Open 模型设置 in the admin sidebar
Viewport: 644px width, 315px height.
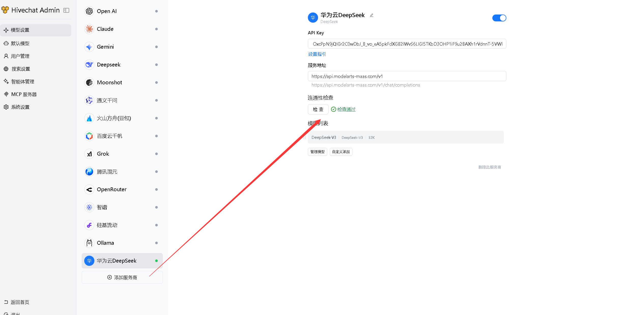pyautogui.click(x=36, y=30)
